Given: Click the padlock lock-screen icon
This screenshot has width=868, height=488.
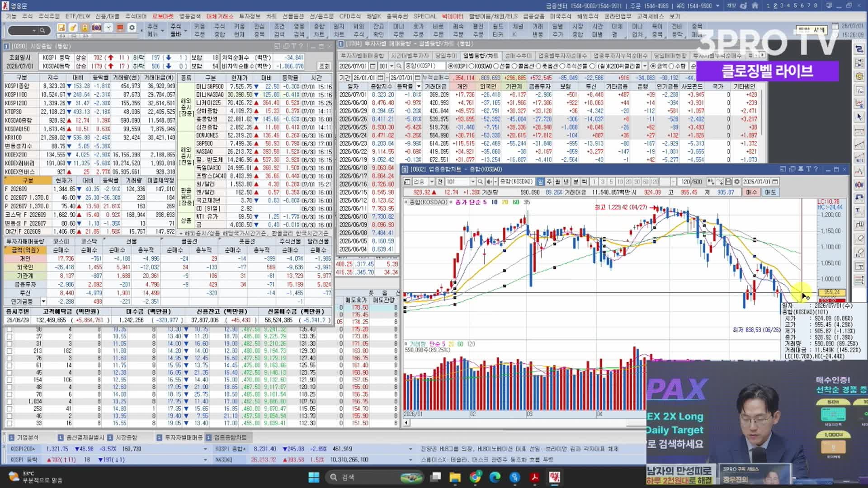Looking at the screenshot, I should pyautogui.click(x=85, y=28).
